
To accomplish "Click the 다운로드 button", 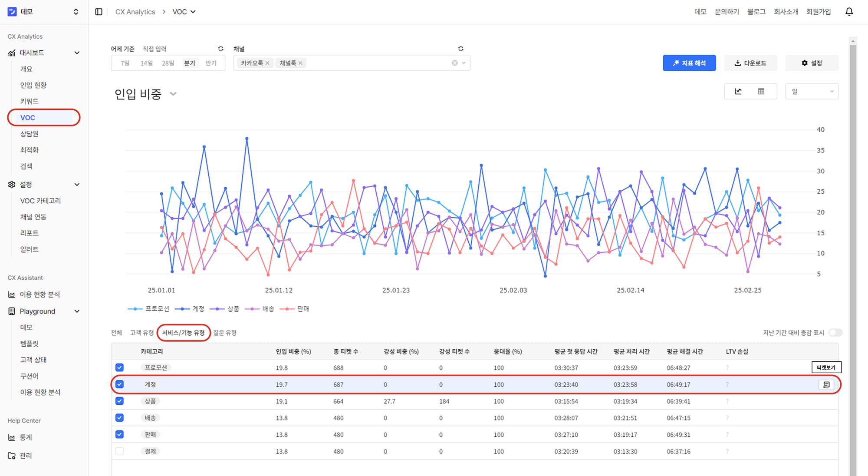I will tap(750, 63).
